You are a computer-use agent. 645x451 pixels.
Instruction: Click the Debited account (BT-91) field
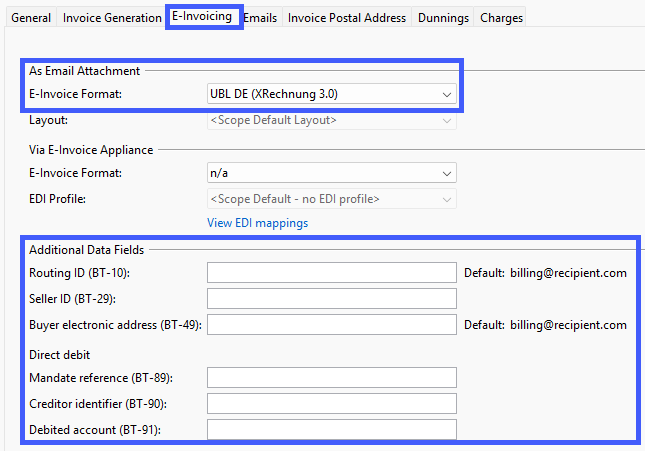click(x=331, y=429)
